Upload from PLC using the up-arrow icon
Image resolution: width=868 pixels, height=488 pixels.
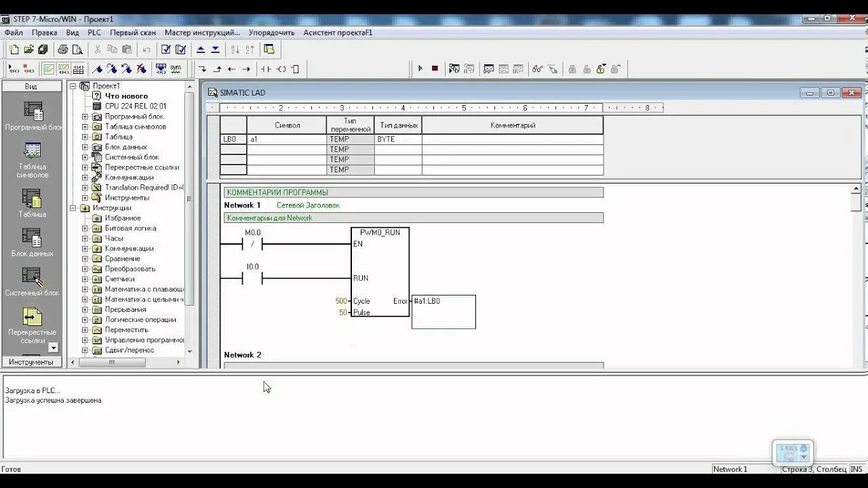point(201,49)
